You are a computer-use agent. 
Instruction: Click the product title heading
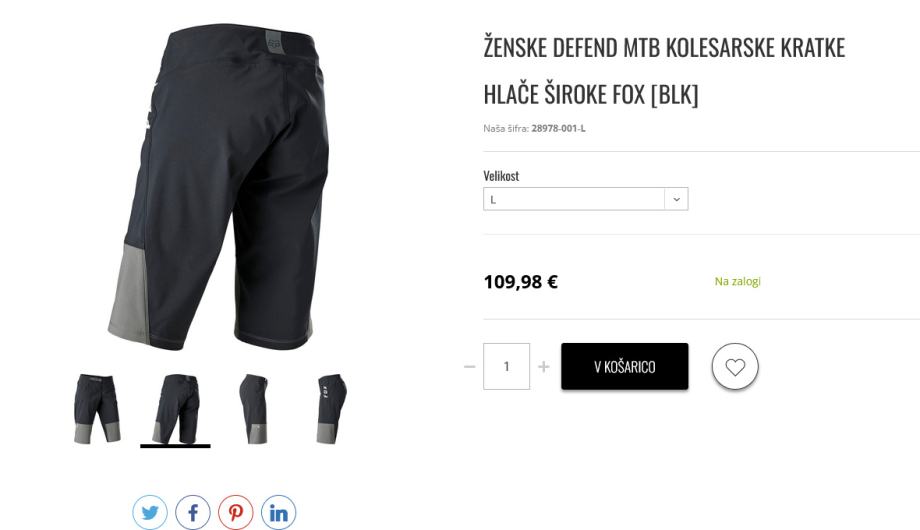coord(664,70)
